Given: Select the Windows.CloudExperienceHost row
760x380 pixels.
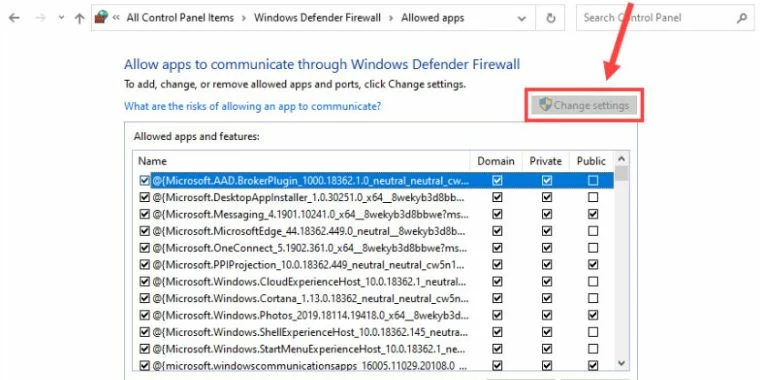Looking at the screenshot, I should tap(374, 282).
